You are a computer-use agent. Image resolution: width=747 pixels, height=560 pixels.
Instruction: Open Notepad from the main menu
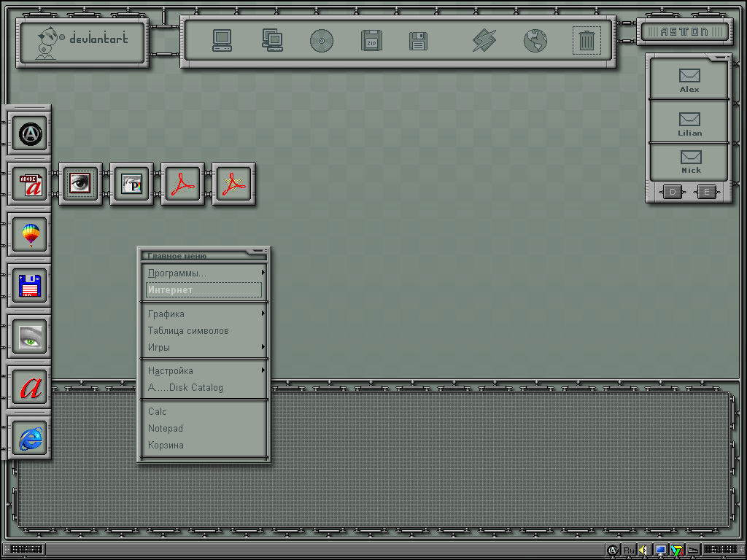tap(166, 428)
